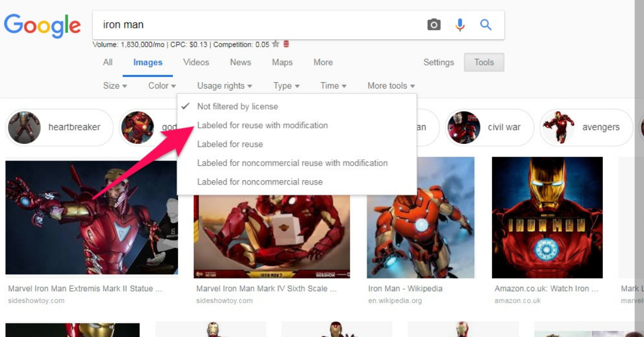Choose Labeled for noncommercial reuse with modification

297,163
